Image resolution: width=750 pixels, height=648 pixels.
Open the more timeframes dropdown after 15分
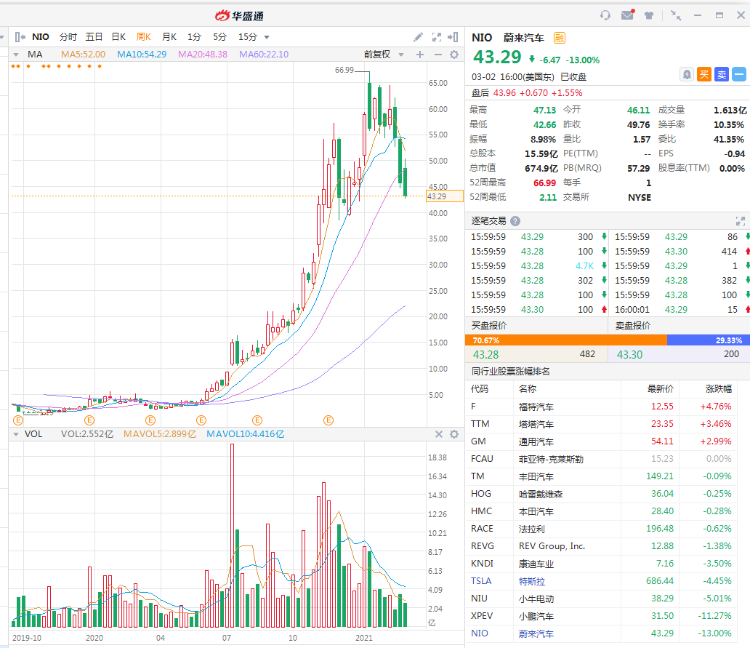266,37
